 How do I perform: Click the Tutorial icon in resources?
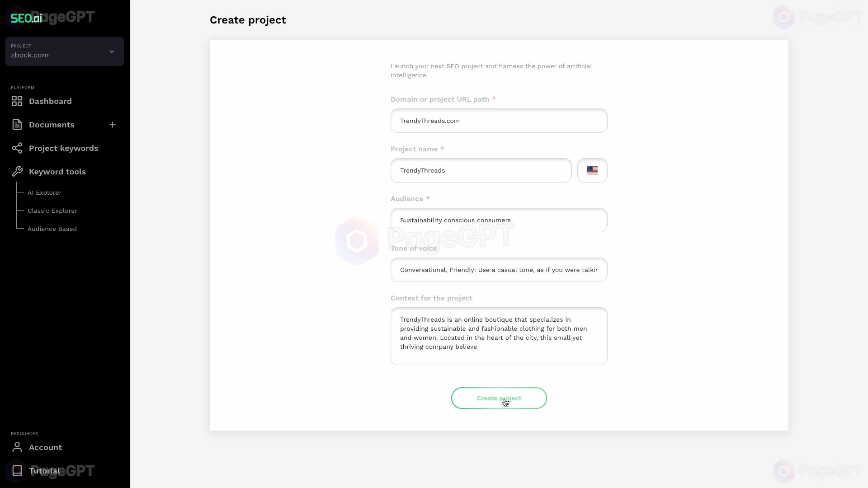point(17,471)
